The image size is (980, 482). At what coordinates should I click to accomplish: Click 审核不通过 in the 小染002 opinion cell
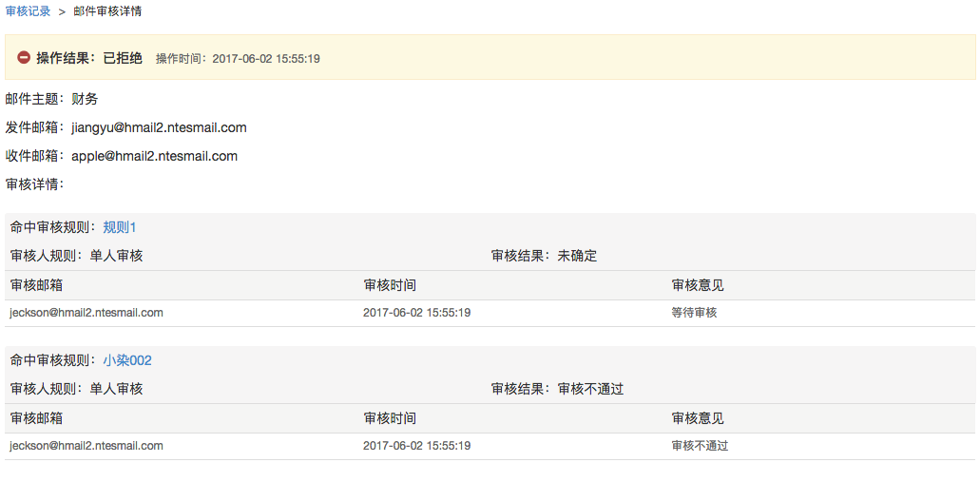coord(700,446)
